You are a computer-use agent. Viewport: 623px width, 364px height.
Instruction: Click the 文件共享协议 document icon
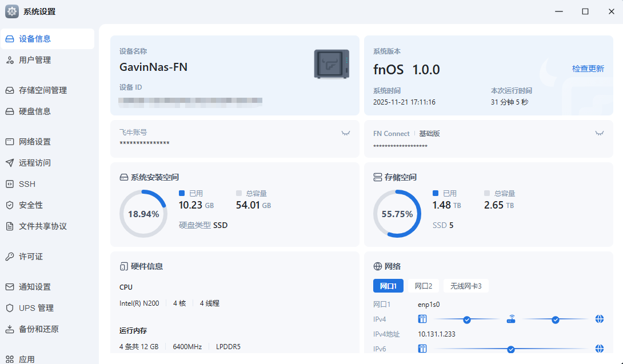coord(10,226)
